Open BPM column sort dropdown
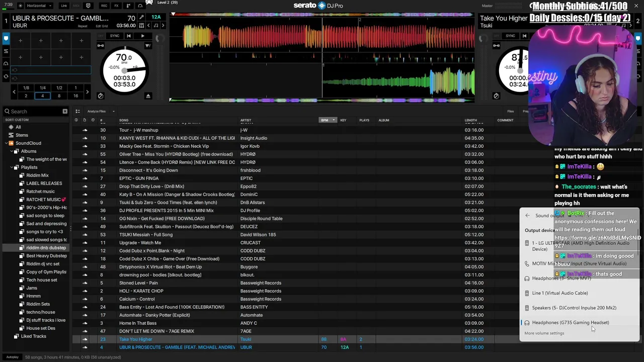The height and width of the screenshot is (362, 644). [334, 120]
